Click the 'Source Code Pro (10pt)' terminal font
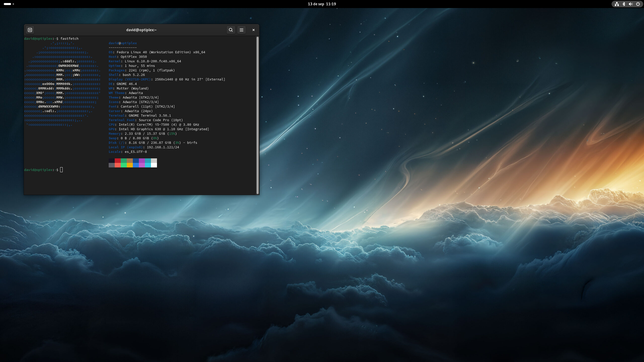 [161, 120]
